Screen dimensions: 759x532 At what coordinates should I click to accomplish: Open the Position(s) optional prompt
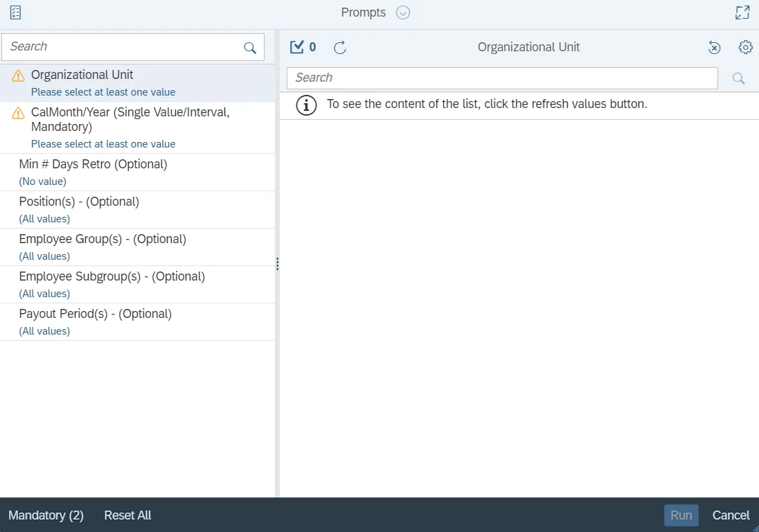pyautogui.click(x=79, y=202)
